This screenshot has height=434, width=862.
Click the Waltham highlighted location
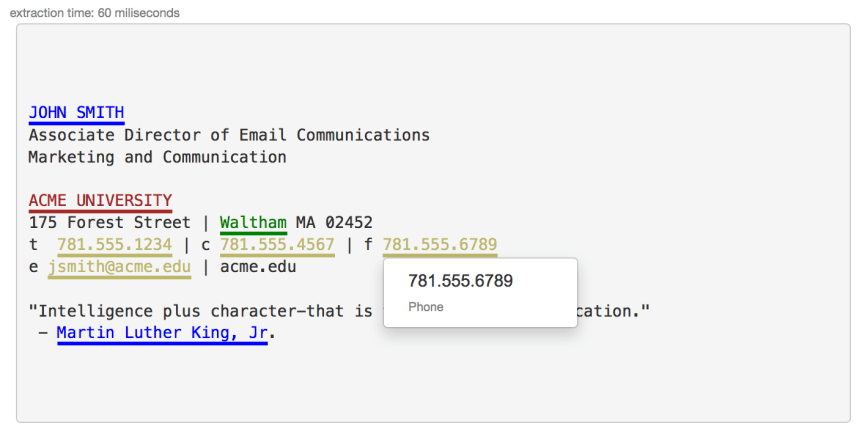coord(253,222)
